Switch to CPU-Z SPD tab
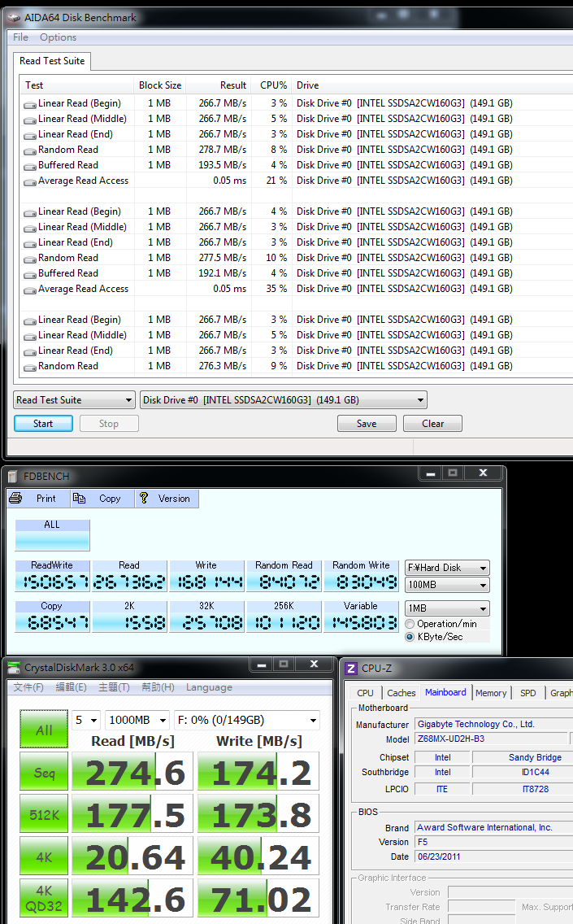This screenshot has width=573, height=924. [x=528, y=693]
